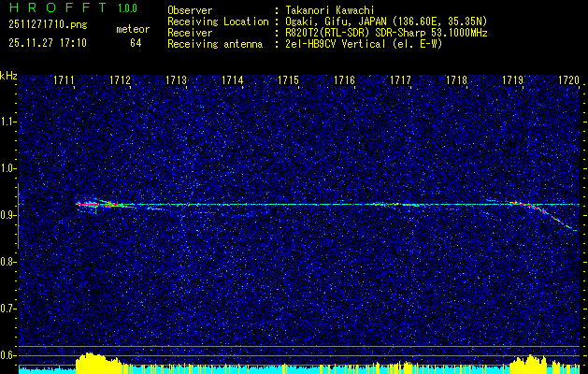Click the date stamp 25.11.27 17:10
The height and width of the screenshot is (374, 588).
(x=48, y=43)
